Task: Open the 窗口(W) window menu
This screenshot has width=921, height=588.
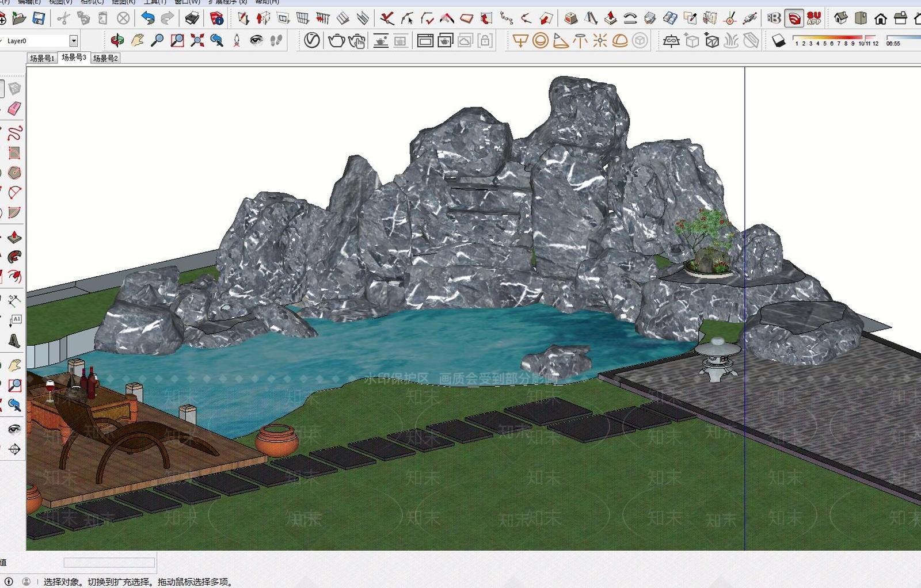Action: 187,2
